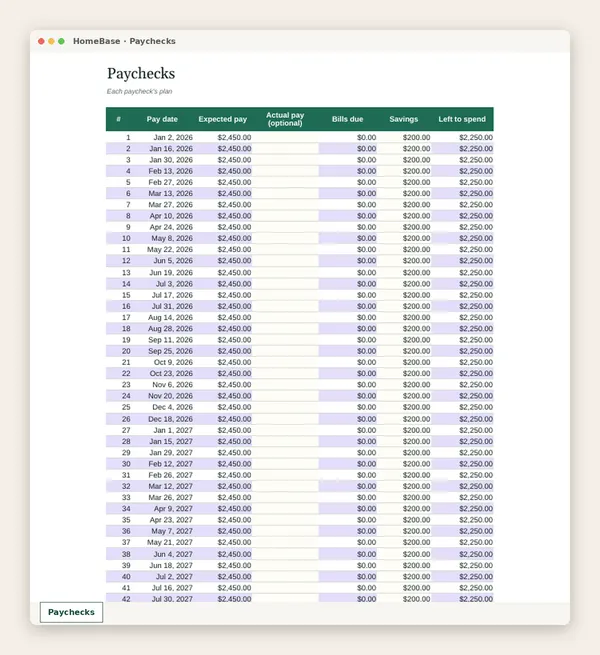Select the Bills due column header
Viewport: 600px width, 655px height.
pos(348,119)
